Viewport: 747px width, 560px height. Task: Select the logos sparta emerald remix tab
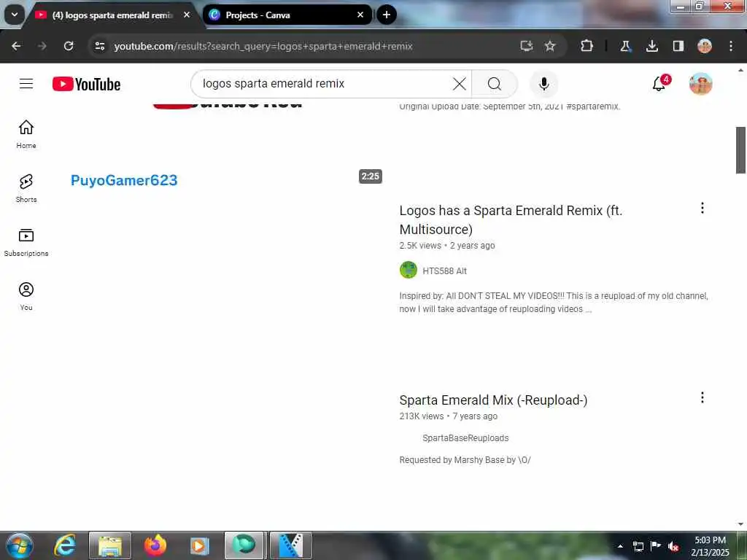(113, 15)
